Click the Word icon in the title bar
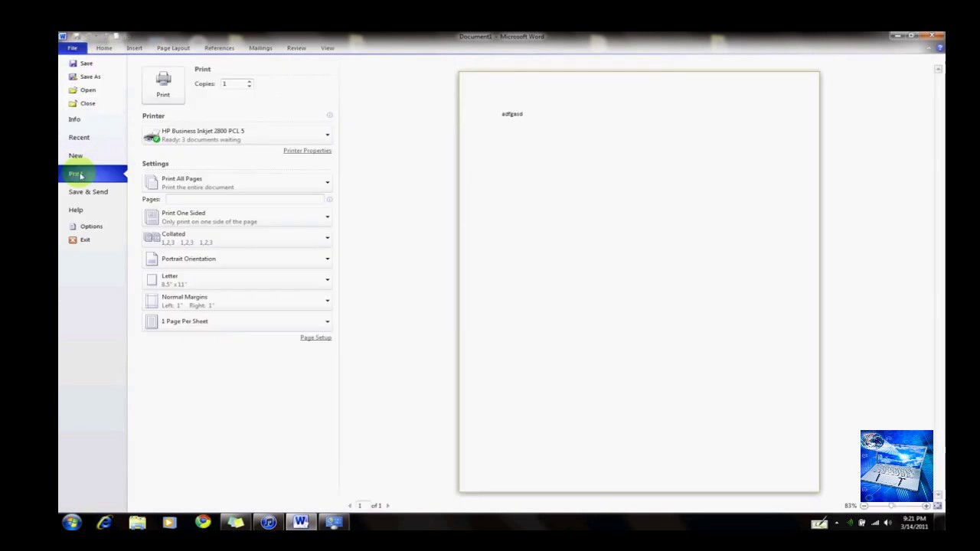This screenshot has height=551, width=980. [x=63, y=36]
